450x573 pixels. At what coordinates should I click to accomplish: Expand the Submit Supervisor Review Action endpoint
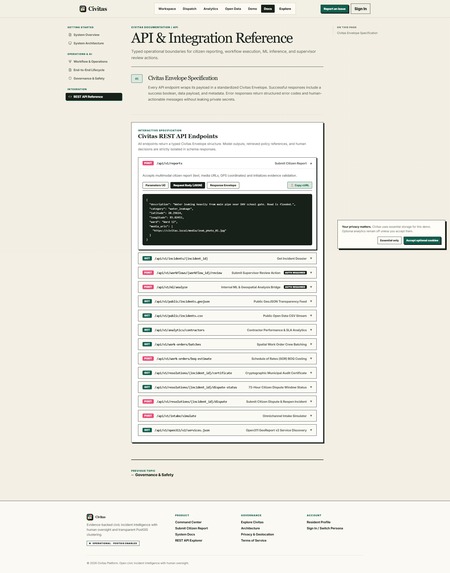point(227,273)
